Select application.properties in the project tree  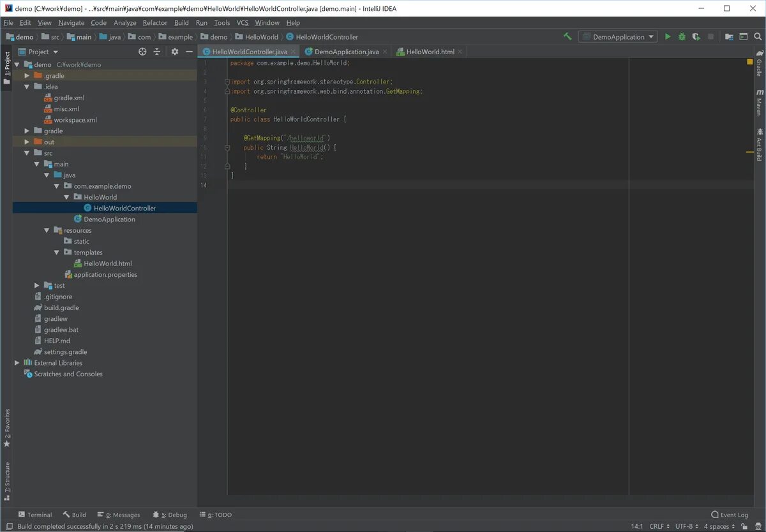pos(105,275)
